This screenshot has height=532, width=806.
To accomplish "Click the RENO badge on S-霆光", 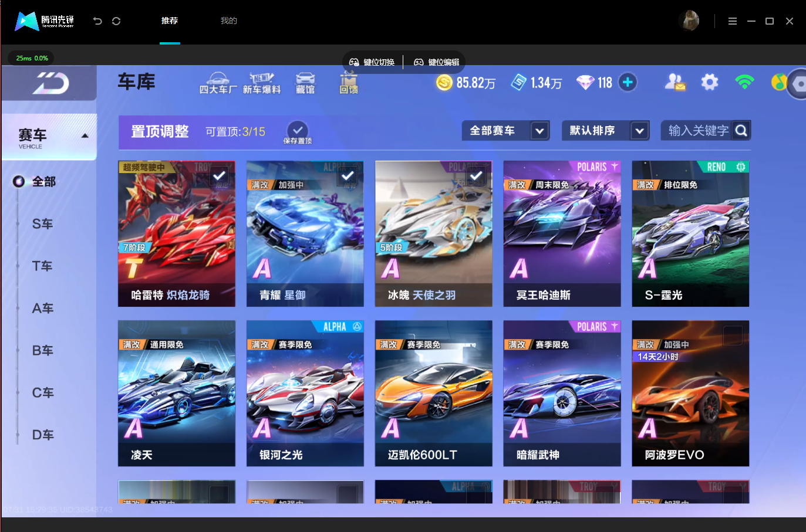I will coord(724,167).
